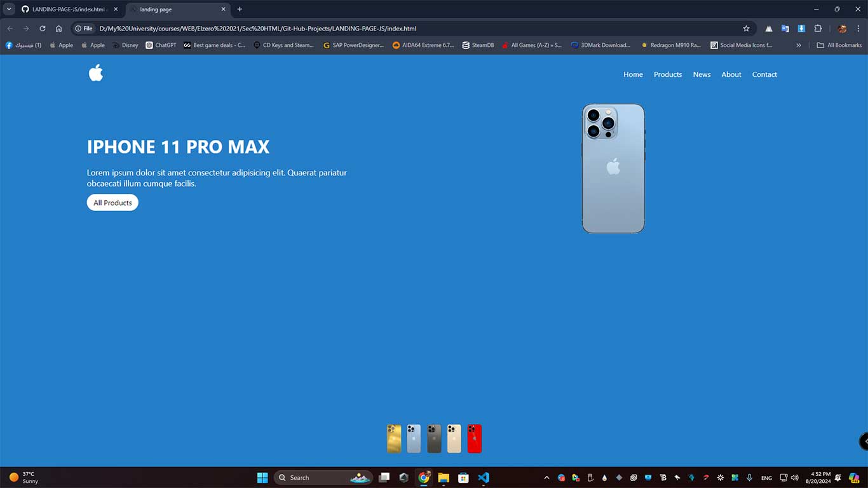This screenshot has width=868, height=488.
Task: Open the All Games (A-Z) bookmark
Action: [x=532, y=45]
